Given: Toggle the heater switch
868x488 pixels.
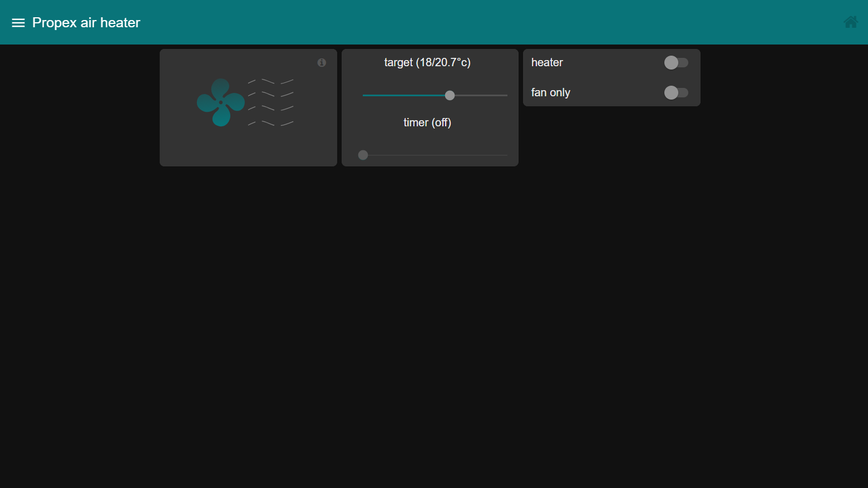Looking at the screenshot, I should [x=676, y=62].
